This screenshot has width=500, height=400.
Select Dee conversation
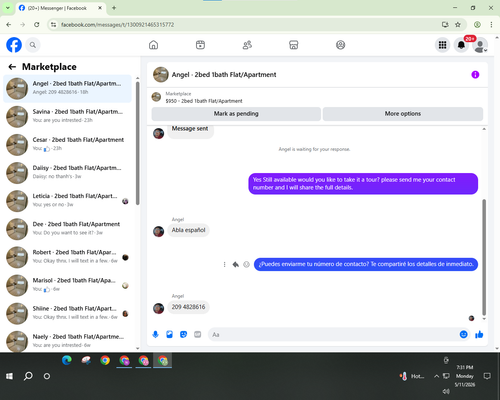(67, 229)
